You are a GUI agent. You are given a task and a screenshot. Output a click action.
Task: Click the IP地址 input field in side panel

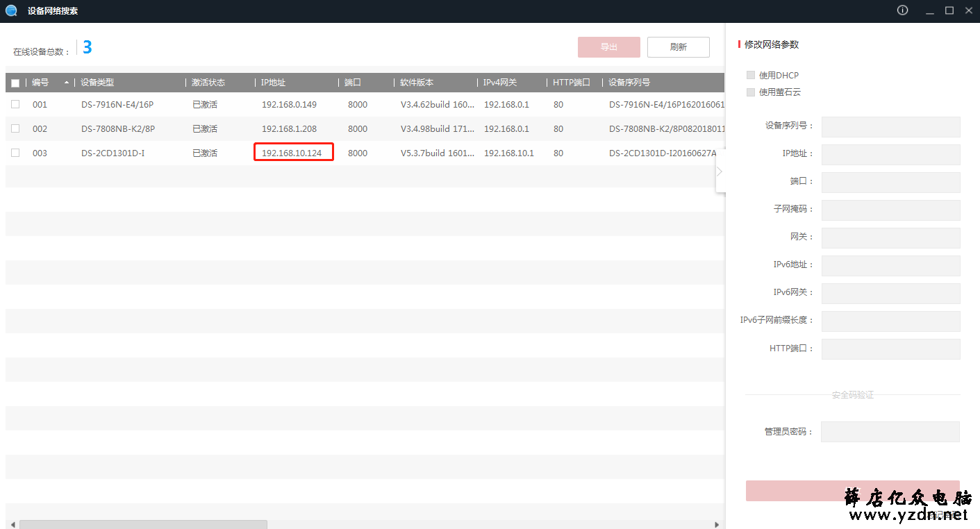(x=891, y=155)
